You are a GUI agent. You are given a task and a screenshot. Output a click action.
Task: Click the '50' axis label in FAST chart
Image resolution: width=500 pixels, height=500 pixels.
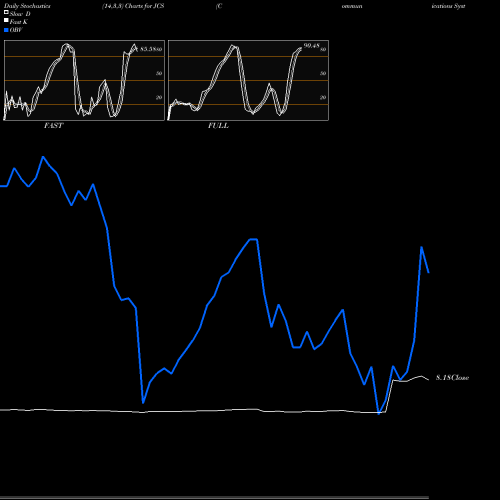pos(159,73)
